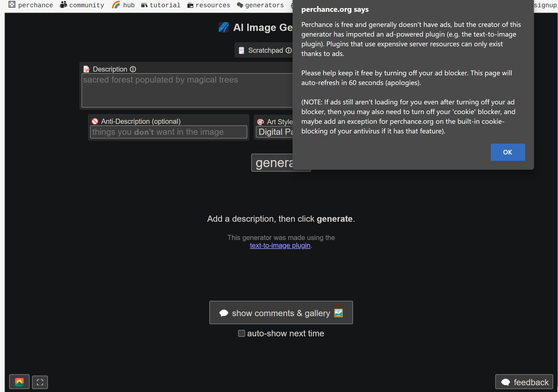Click the resources gift icon

point(190,5)
